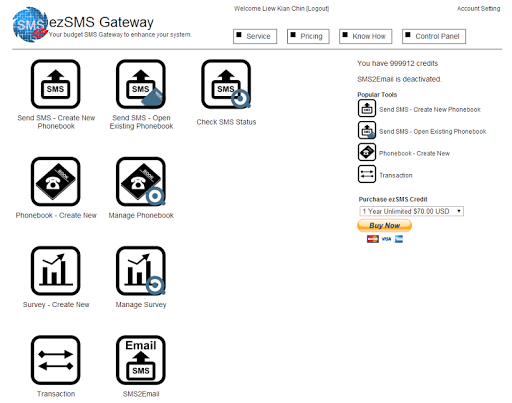
Task: Open the Pricing menu
Action: [308, 36]
